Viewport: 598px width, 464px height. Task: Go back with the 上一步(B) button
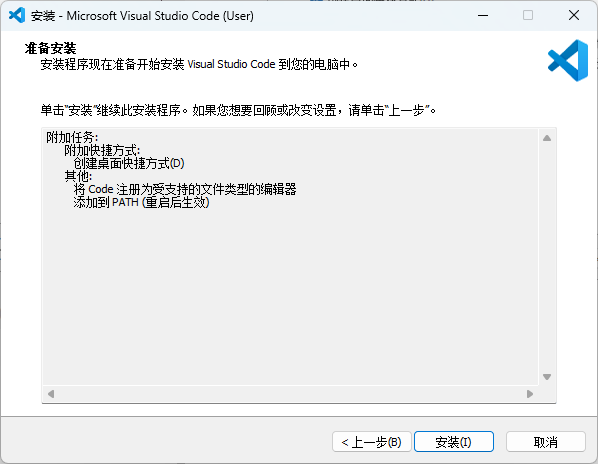click(x=371, y=442)
